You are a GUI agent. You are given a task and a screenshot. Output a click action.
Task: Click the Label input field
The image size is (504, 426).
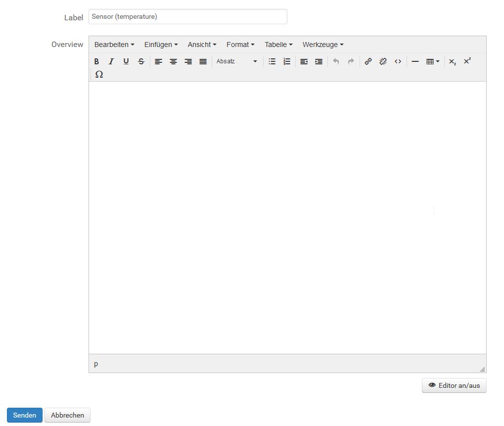(188, 17)
